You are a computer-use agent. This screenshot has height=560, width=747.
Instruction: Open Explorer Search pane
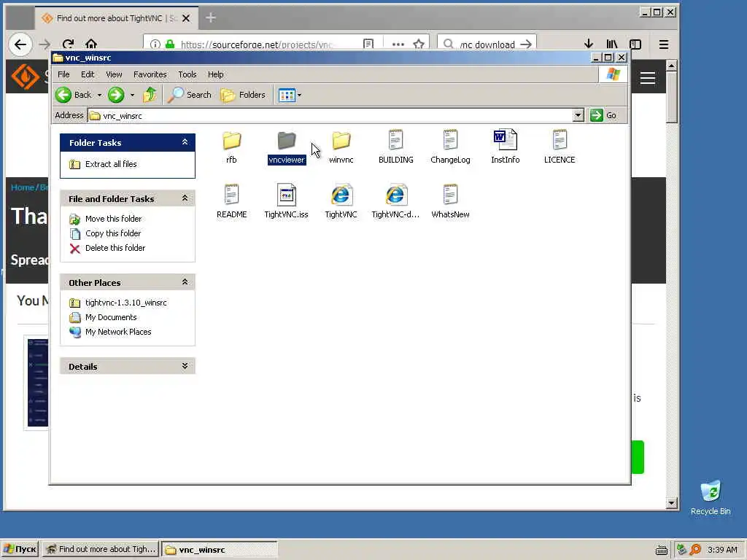click(190, 95)
